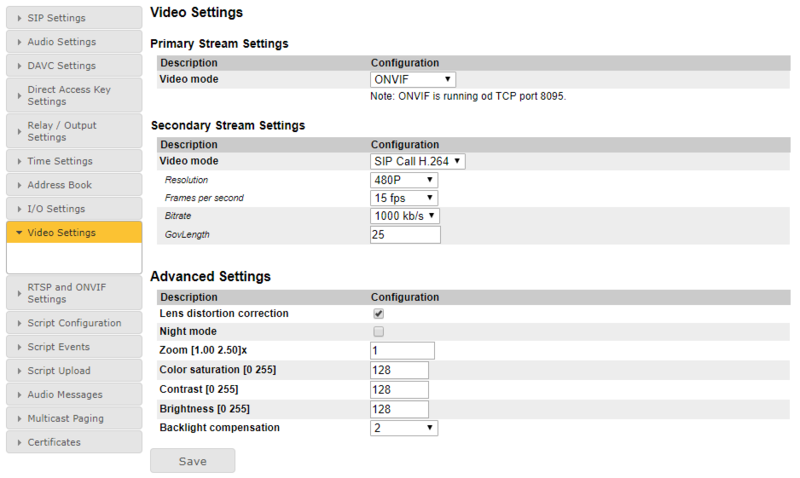Viewport: 800px width, 478px height.
Task: Open the SIP Settings menu section
Action: pyautogui.click(x=74, y=18)
